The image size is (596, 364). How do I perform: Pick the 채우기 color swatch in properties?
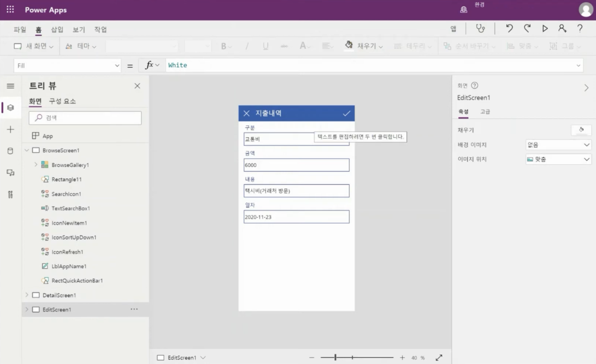coord(581,130)
